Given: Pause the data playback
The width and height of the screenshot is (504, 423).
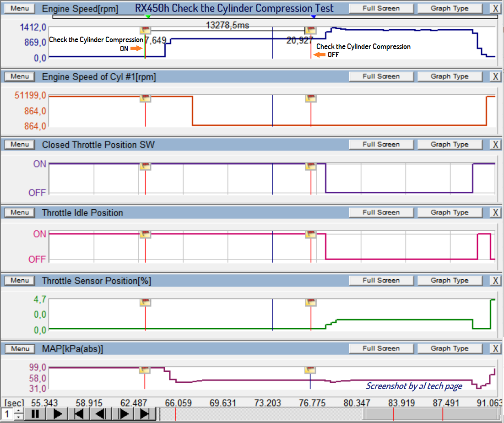Looking at the screenshot, I should (35, 414).
